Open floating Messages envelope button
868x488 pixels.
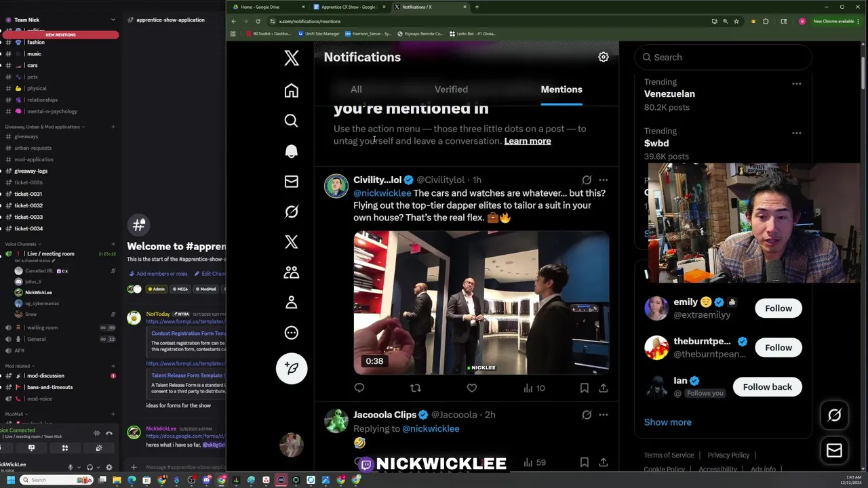pos(834,451)
